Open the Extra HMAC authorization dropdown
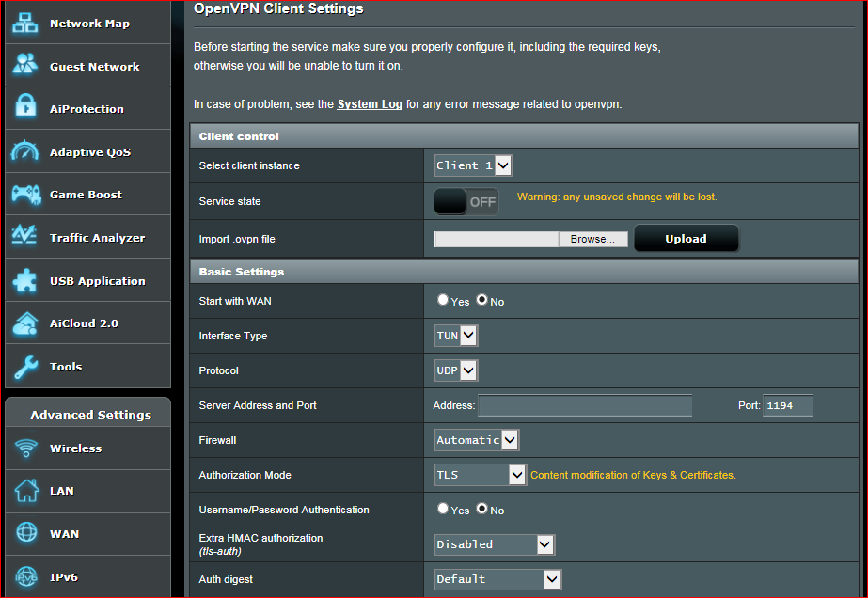This screenshot has height=598, width=868. (495, 544)
